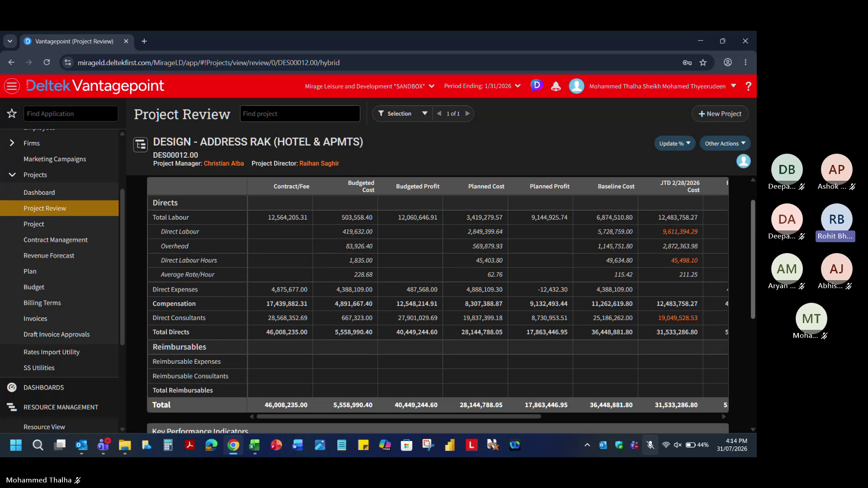
Task: Open Project Director Raihan Saghir link
Action: tap(319, 163)
